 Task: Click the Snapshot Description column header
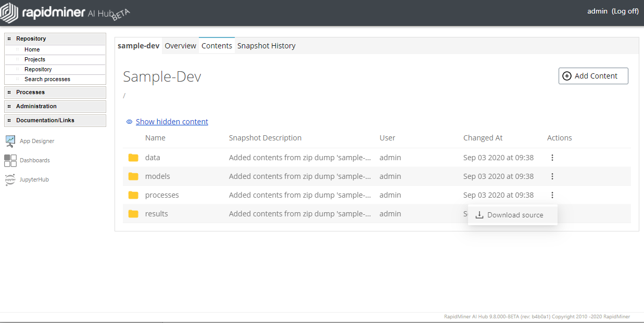point(265,138)
